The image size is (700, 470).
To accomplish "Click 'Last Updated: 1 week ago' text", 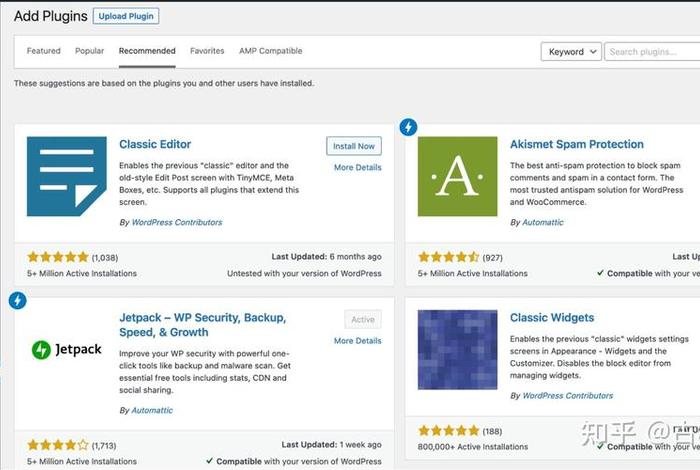I will coord(331,445).
